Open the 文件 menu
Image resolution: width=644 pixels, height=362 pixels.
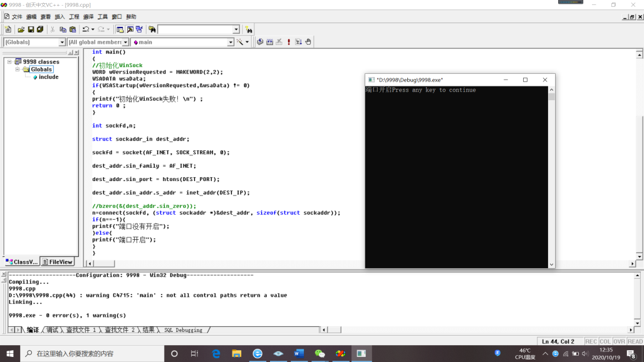17,17
